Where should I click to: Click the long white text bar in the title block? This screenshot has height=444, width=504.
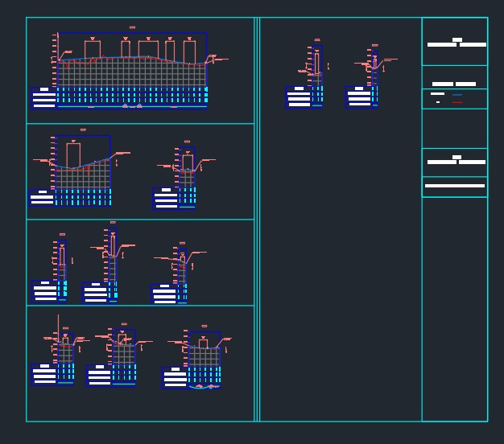(455, 186)
